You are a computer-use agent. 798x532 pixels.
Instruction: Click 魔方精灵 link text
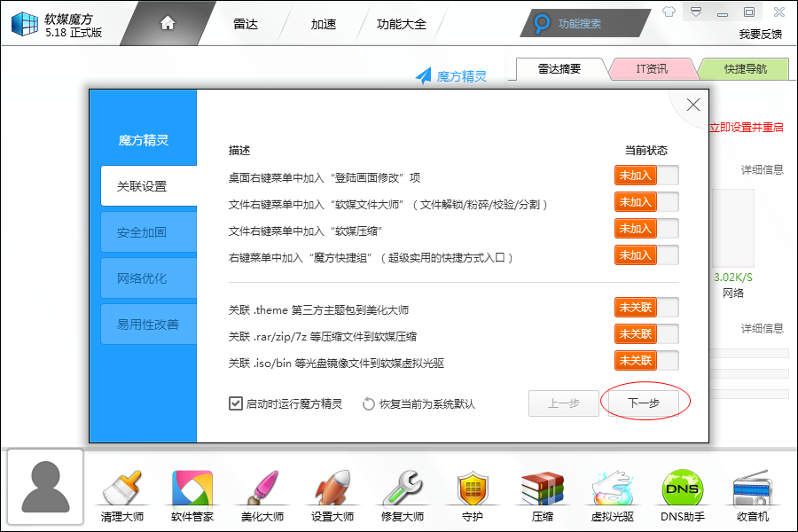462,76
